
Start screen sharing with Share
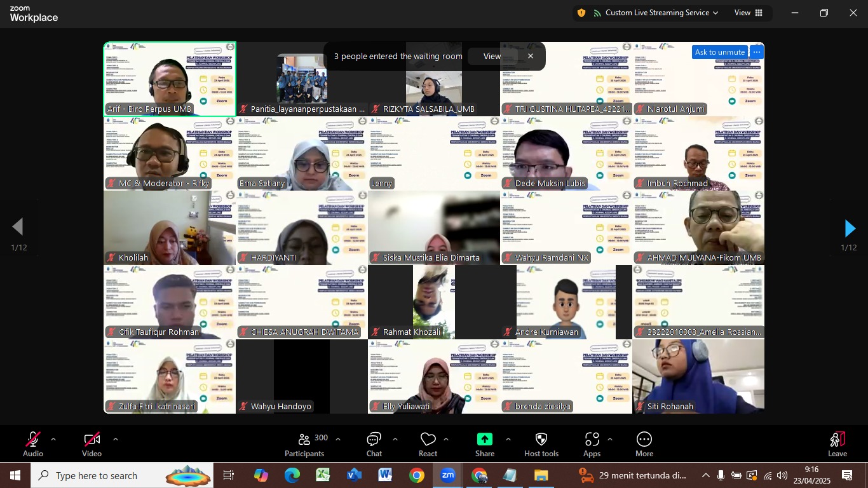pyautogui.click(x=485, y=440)
